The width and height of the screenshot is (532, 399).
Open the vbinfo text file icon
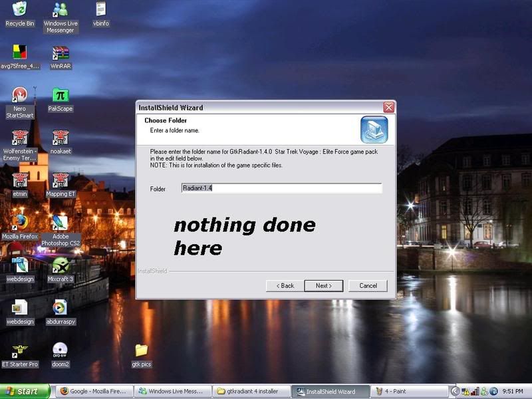tap(100, 10)
